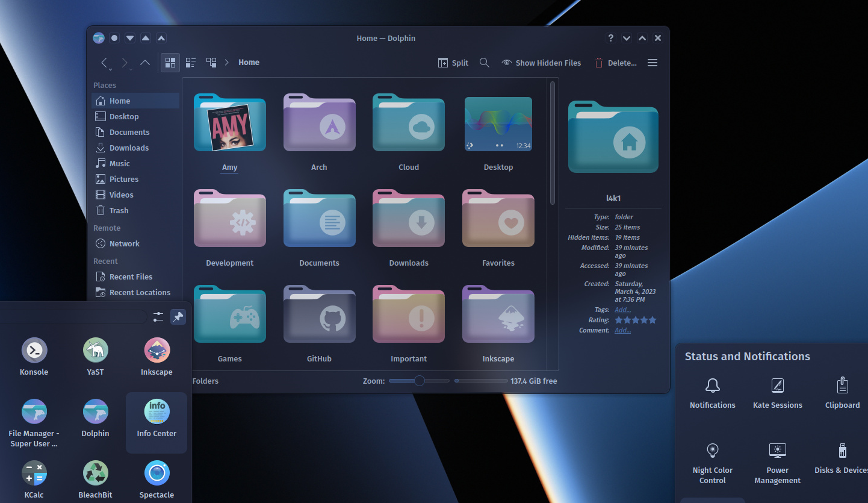The height and width of the screenshot is (503, 868).
Task: Click the Add link next to Tags
Action: 622,309
